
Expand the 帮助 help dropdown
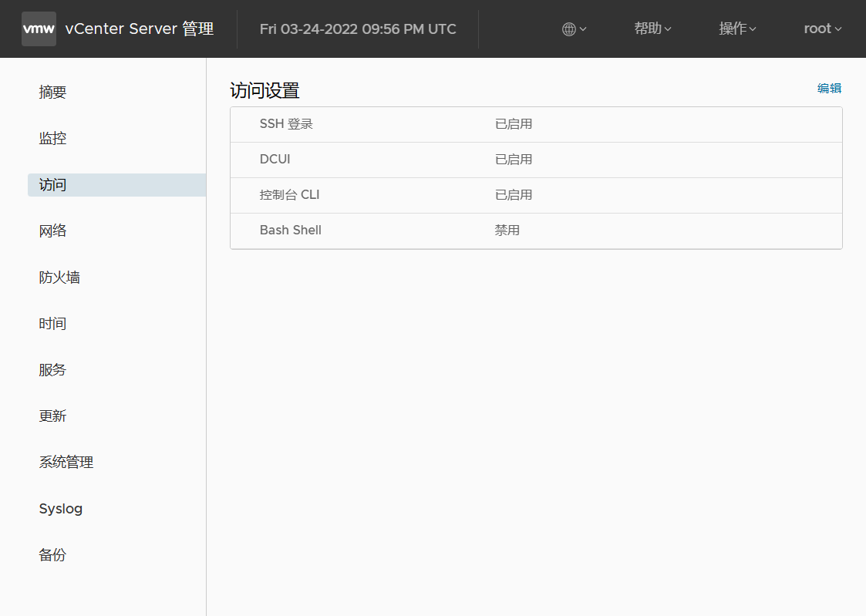[652, 29]
